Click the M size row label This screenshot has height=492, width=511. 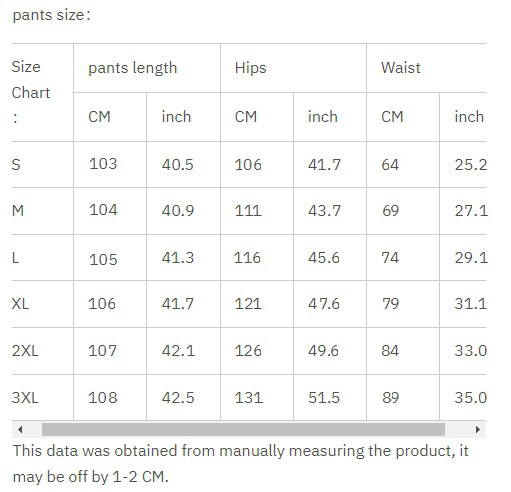coord(18,211)
